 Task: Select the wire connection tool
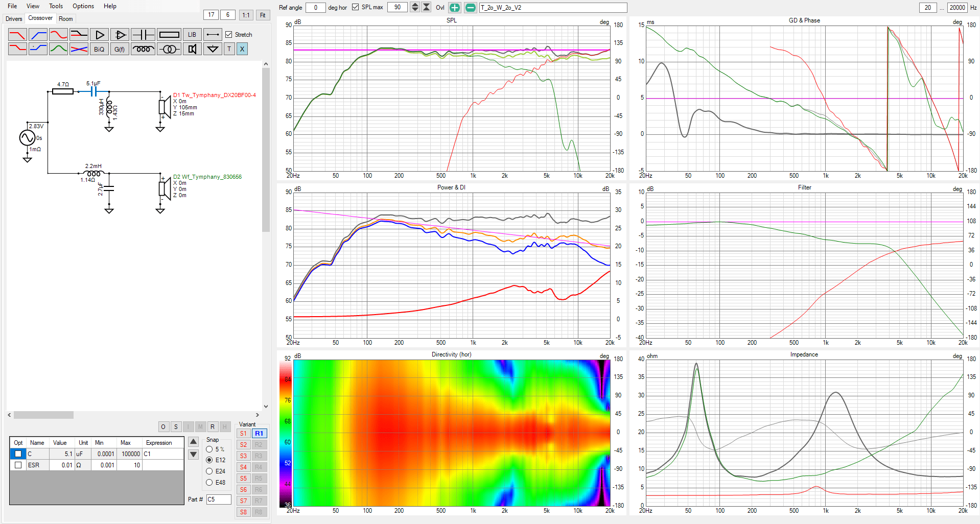click(213, 35)
